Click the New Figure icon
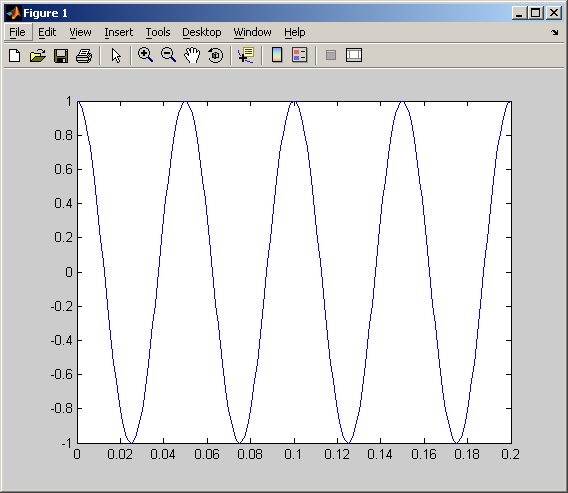This screenshot has height=493, width=568. coord(14,55)
